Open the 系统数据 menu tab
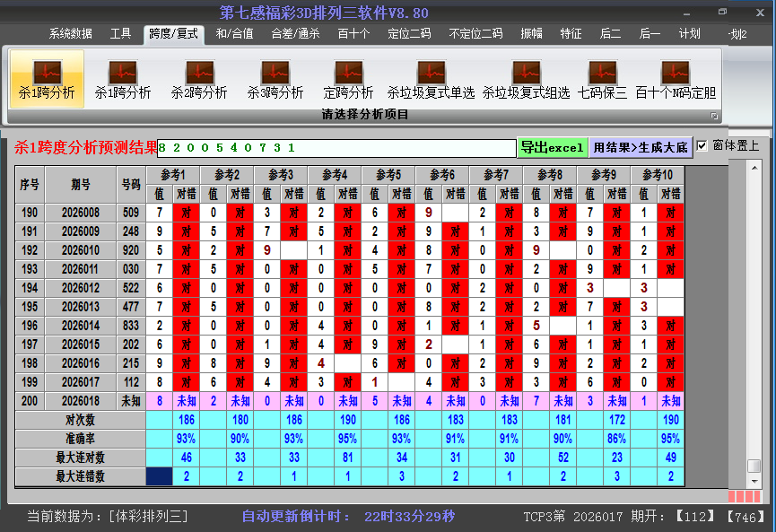Viewport: 776px width, 532px height. point(70,34)
